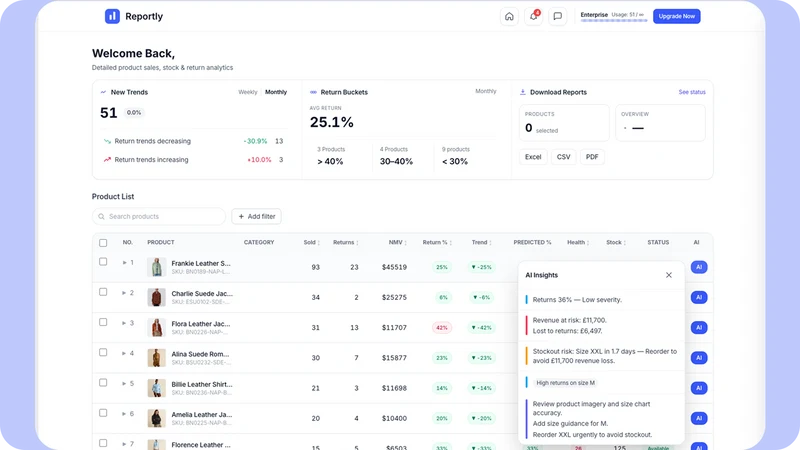Click the Alina Suede Rom... product name
Viewport: 800px width, 450px height.
200,354
